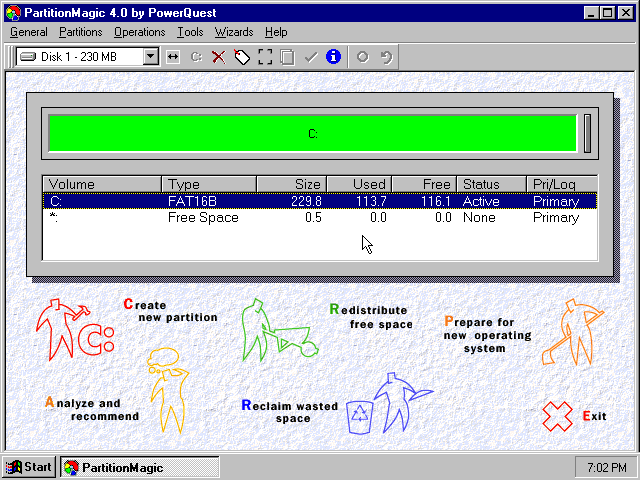Click the Undo last change icon

(386, 57)
